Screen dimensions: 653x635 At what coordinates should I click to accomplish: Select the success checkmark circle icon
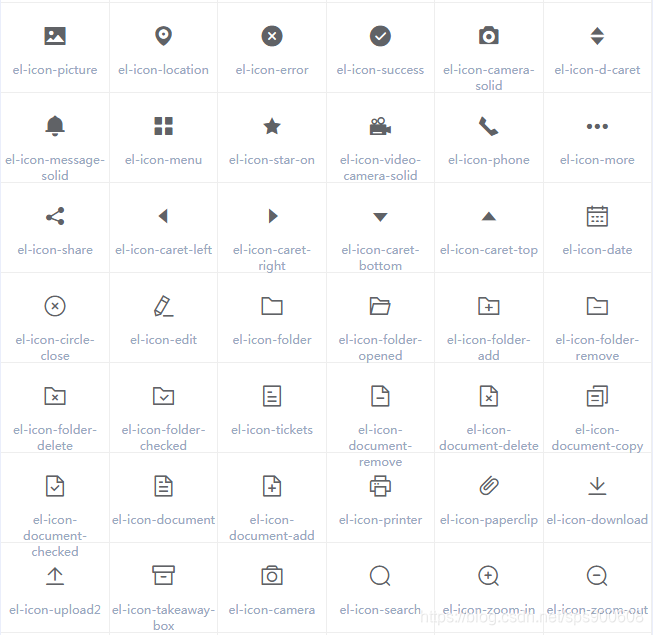click(380, 37)
